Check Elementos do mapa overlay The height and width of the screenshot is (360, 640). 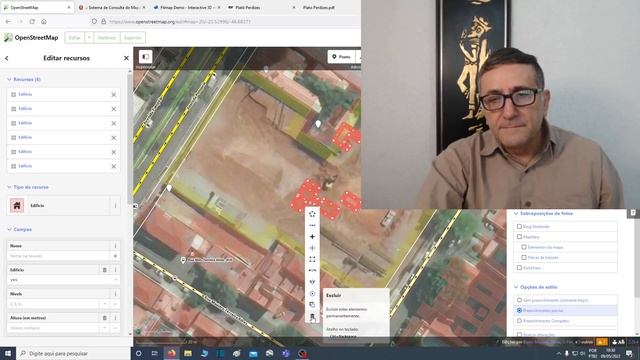tap(524, 247)
